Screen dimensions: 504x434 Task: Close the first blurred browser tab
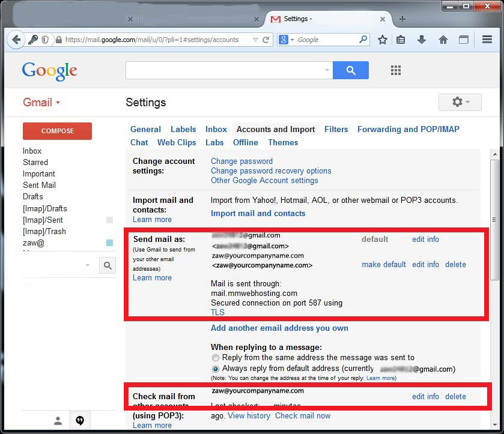[x=130, y=19]
